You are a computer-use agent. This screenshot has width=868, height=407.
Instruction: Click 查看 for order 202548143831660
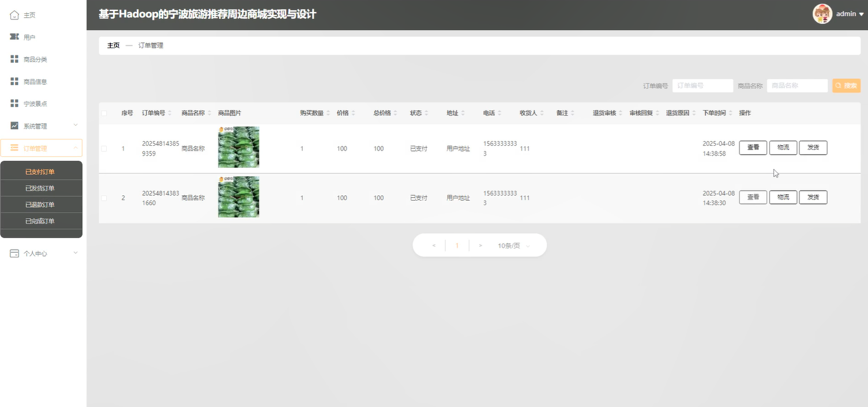(x=753, y=197)
